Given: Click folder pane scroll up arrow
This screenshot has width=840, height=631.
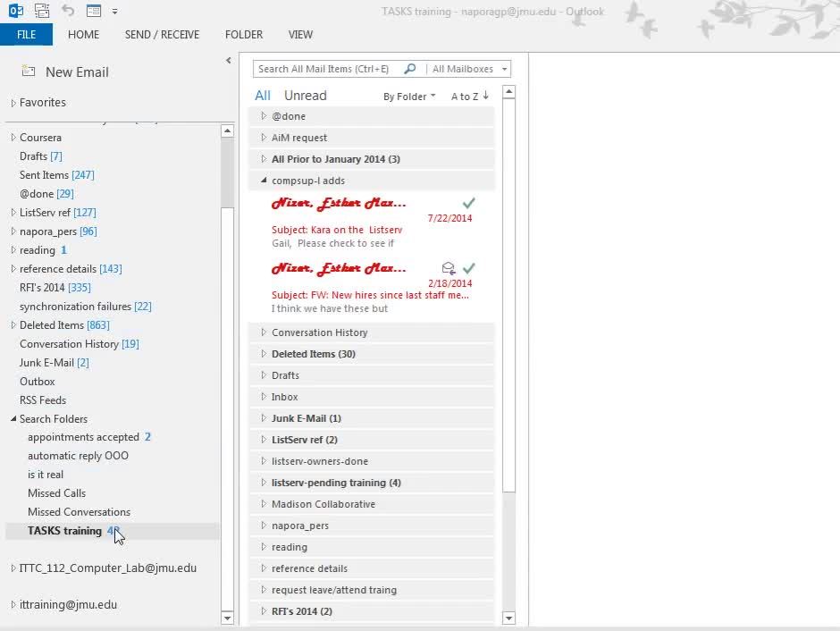Looking at the screenshot, I should pos(227,130).
